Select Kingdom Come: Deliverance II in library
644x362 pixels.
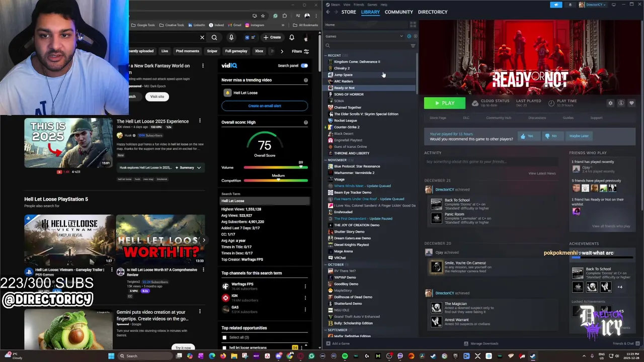coord(357,62)
